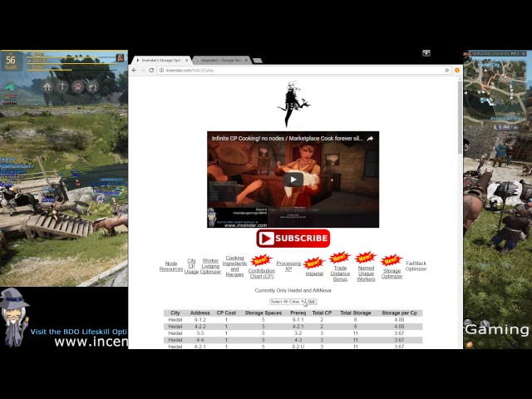
Task: Go to Cooking Ingredients and Recipes
Action: click(x=234, y=266)
